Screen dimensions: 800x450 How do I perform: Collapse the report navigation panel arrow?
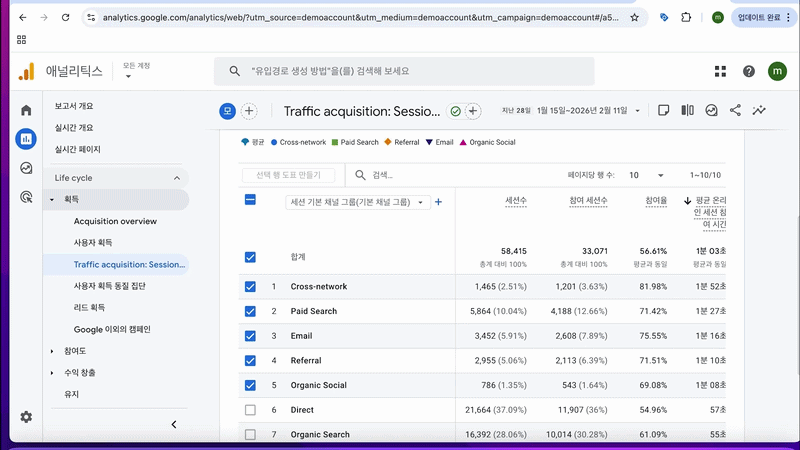coord(174,424)
